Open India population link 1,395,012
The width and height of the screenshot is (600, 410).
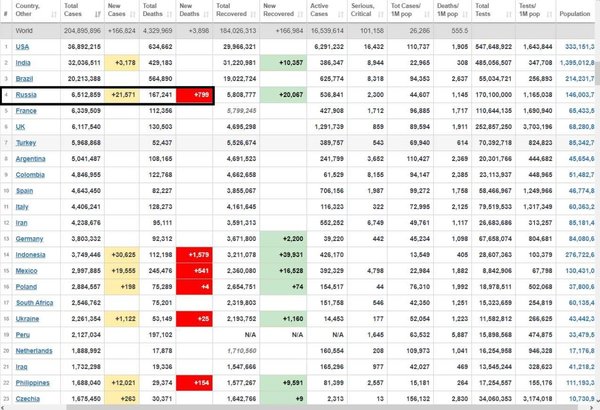pyautogui.click(x=577, y=63)
